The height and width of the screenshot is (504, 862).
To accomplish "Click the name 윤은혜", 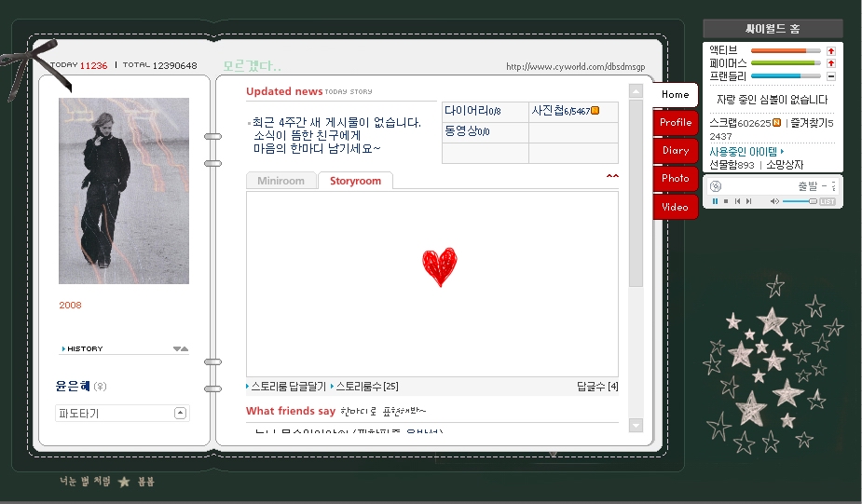I will [x=72, y=387].
